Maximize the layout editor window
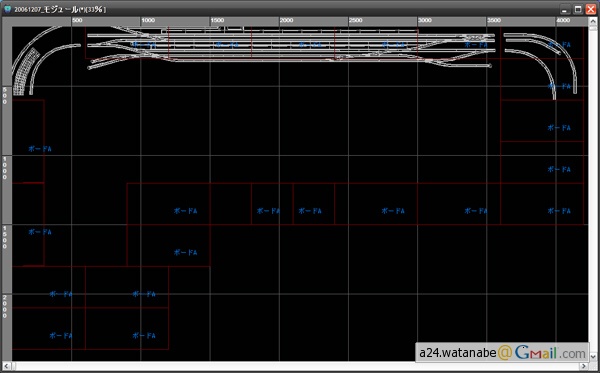 point(578,9)
